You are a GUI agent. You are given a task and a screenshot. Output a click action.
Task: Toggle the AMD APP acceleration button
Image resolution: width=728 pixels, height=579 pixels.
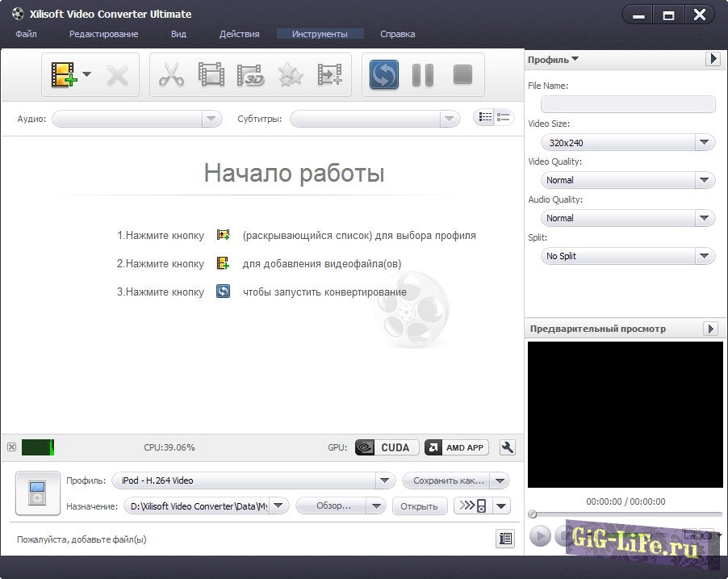[x=456, y=447]
